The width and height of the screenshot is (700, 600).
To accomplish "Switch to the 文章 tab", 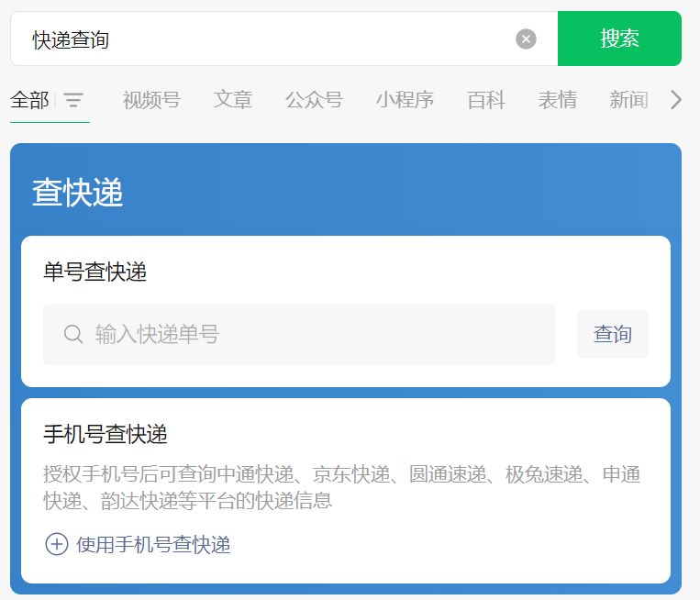I will click(233, 100).
